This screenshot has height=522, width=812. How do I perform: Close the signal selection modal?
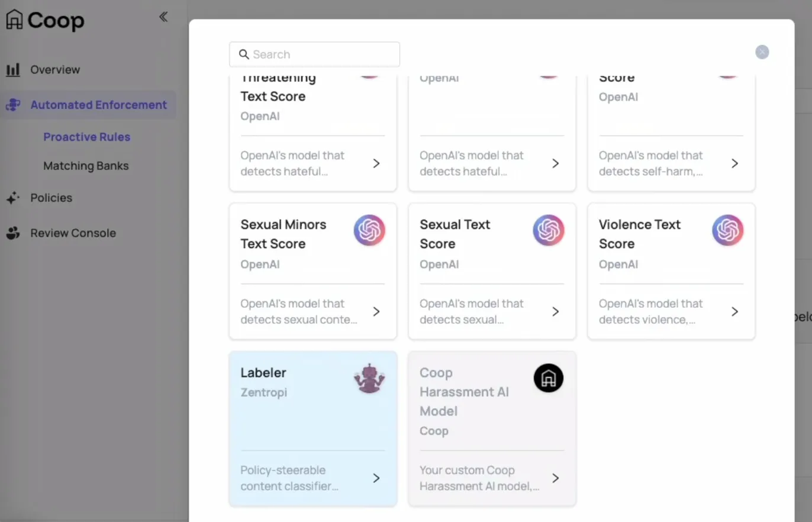coord(762,52)
